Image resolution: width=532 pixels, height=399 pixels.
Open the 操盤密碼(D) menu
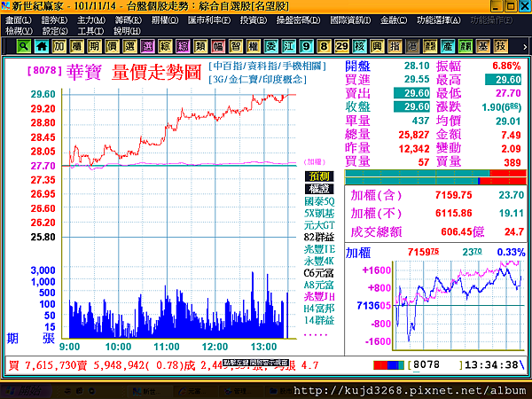(298, 20)
